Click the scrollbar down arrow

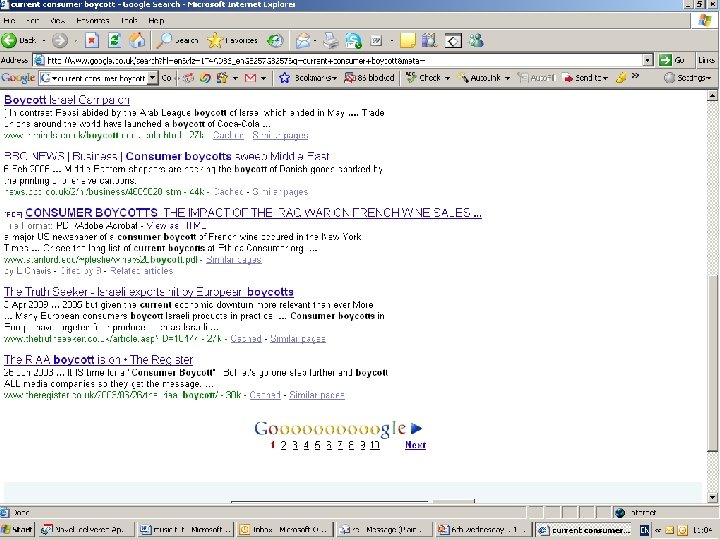pyautogui.click(x=712, y=497)
